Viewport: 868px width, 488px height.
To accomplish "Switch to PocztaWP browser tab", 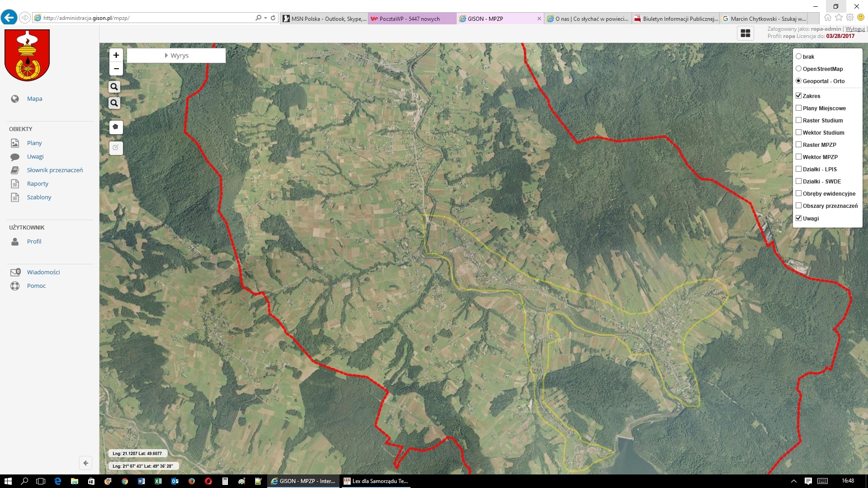I will [x=412, y=19].
